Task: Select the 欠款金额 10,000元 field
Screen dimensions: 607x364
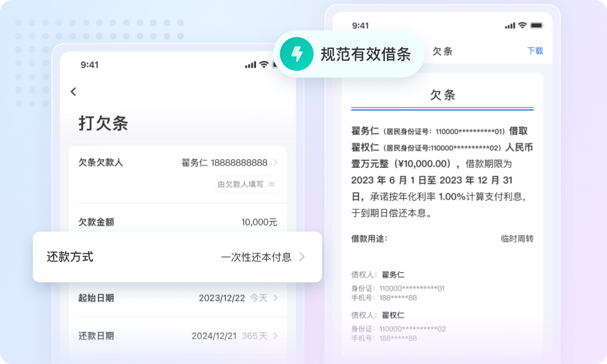Action: (259, 222)
